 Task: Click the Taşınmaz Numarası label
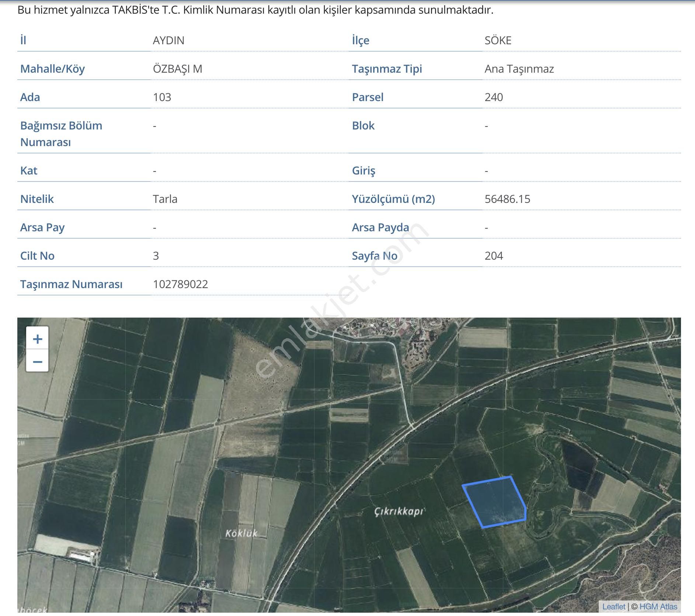71,284
